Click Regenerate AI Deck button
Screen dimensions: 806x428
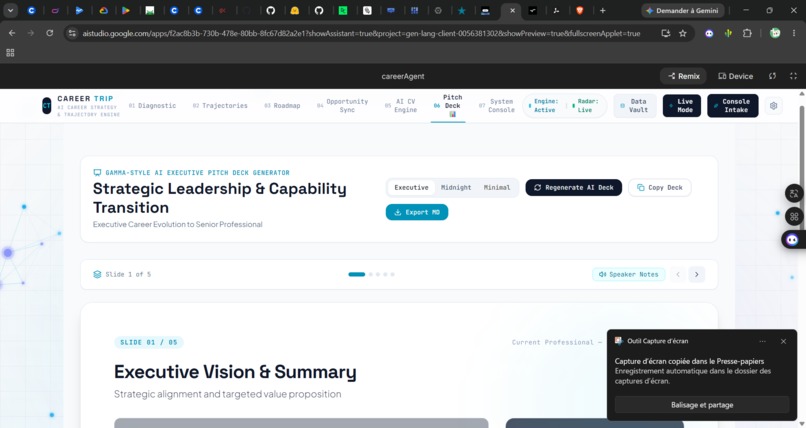pos(574,188)
